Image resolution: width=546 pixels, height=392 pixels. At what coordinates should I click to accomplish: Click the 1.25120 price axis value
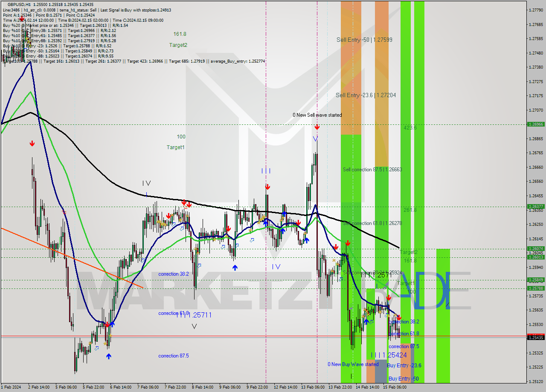[536, 381]
